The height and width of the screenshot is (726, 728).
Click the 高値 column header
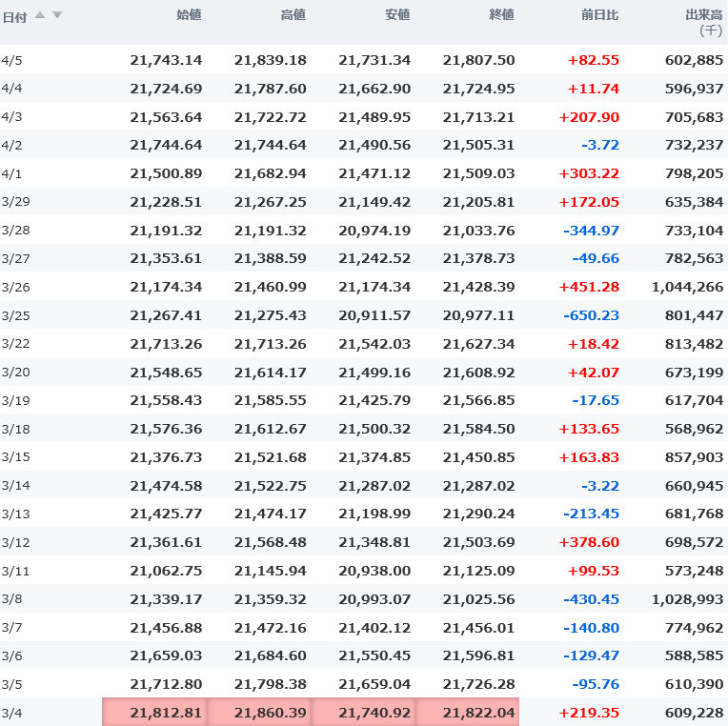[293, 15]
